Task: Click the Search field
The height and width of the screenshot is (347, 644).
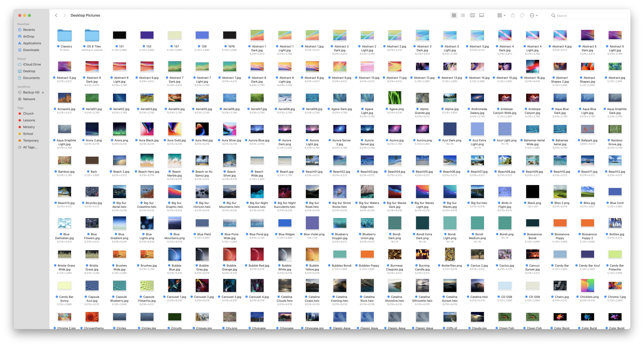Action: pyautogui.click(x=588, y=15)
